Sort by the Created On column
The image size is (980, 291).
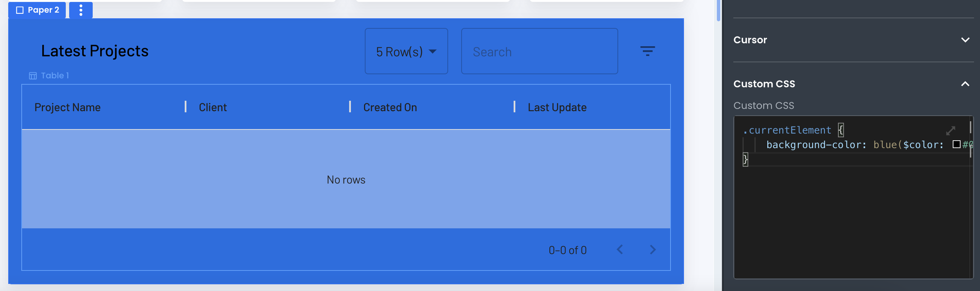coord(390,107)
